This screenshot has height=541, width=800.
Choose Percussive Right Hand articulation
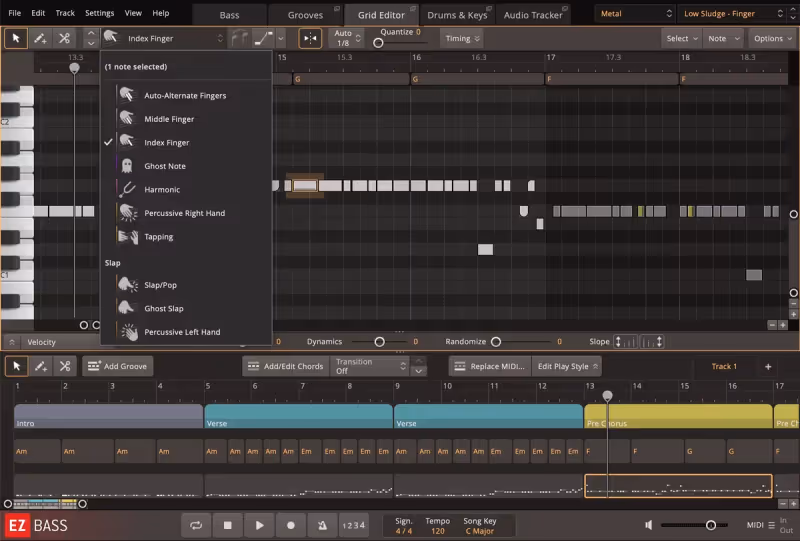point(186,213)
